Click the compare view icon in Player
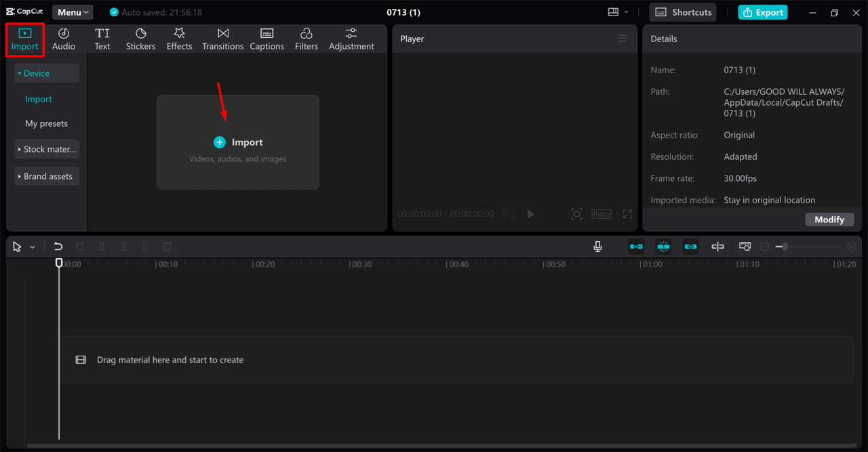The image size is (868, 452). click(x=509, y=214)
